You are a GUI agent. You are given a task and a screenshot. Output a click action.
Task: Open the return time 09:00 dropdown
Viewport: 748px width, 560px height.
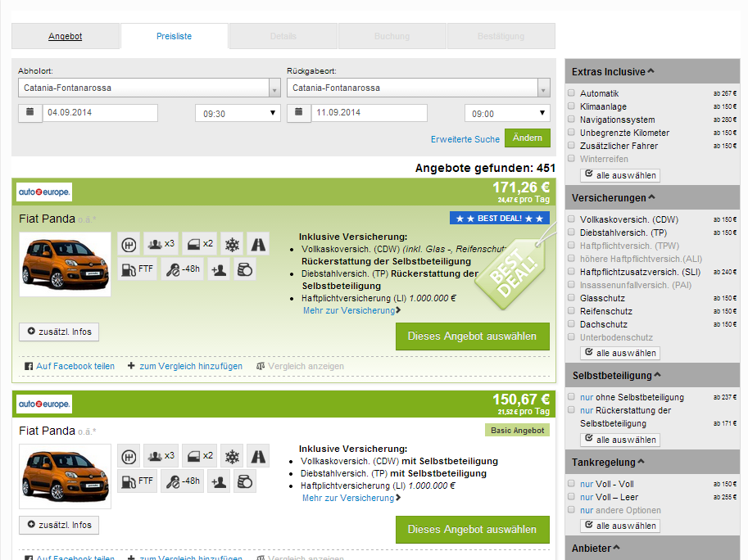click(x=507, y=114)
